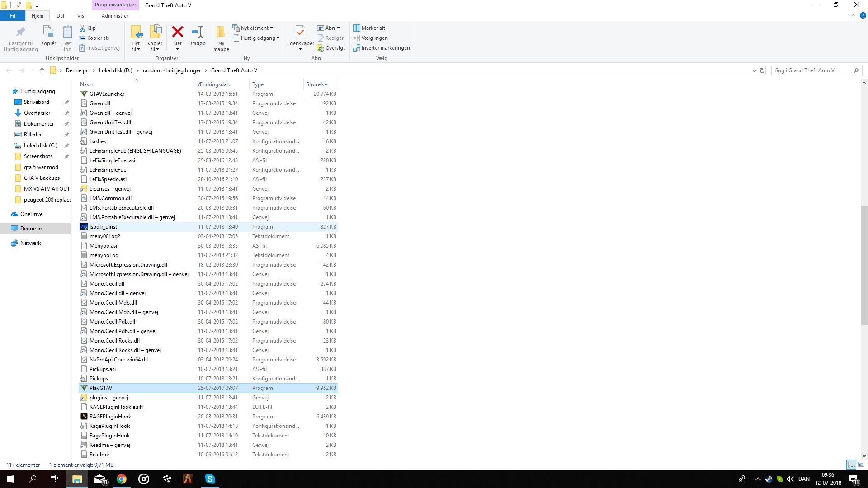This screenshot has height=488, width=868.
Task: Switch to large thumbnails view
Action: [861, 465]
